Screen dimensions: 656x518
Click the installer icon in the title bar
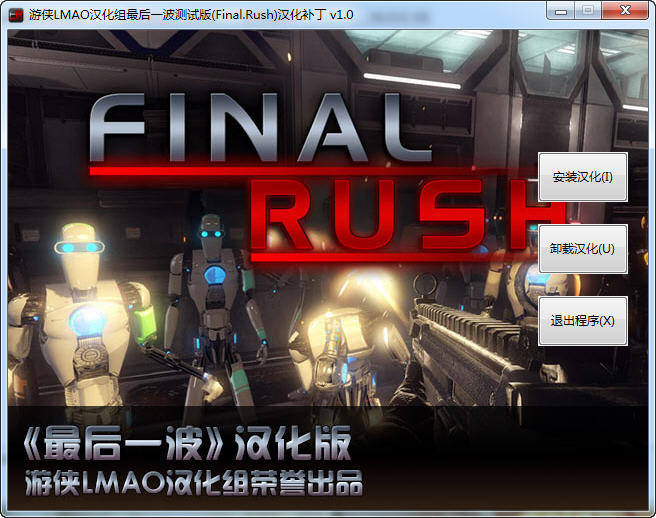(x=16, y=15)
